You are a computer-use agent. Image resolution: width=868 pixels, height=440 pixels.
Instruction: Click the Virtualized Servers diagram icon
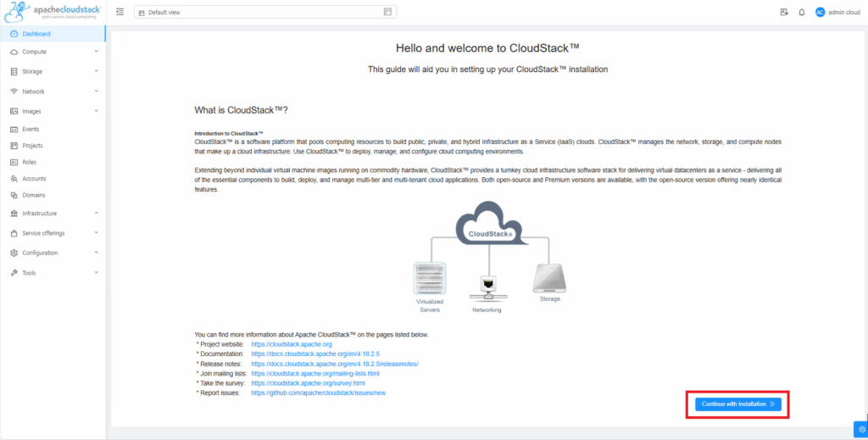pyautogui.click(x=430, y=278)
